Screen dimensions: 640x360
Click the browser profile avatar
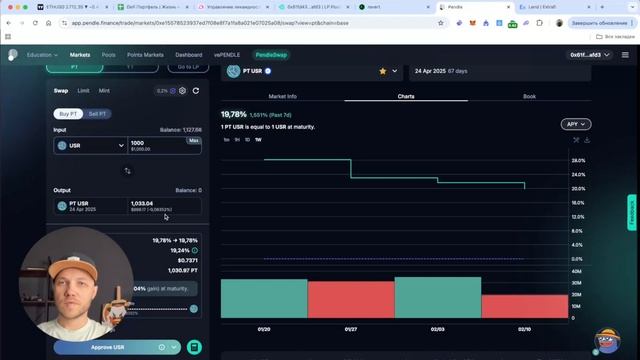pos(559,23)
